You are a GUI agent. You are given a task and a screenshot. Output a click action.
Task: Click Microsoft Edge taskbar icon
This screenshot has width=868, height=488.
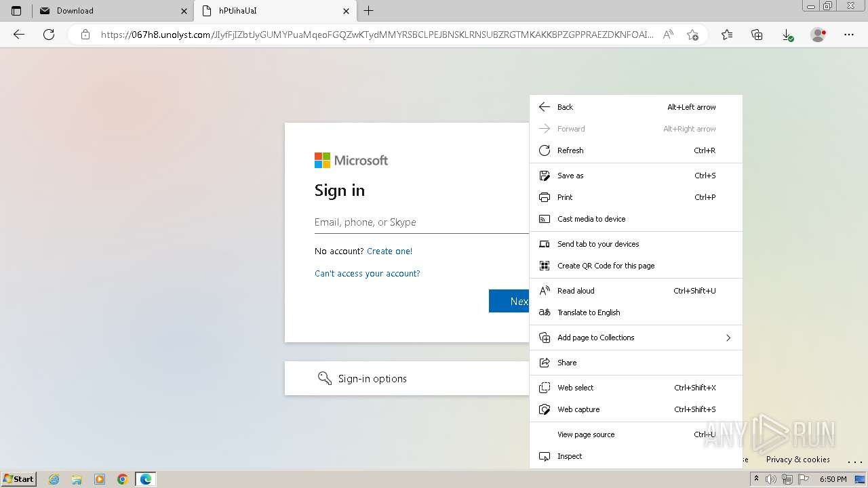(x=146, y=479)
